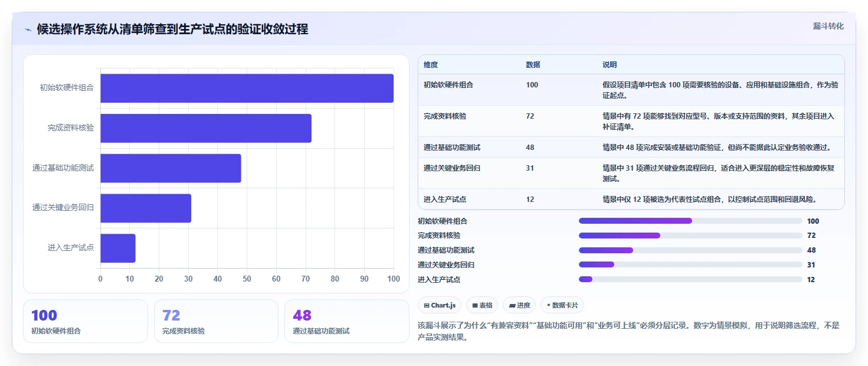Click the value 31 after the progress bar
868x366 pixels.
tap(811, 265)
